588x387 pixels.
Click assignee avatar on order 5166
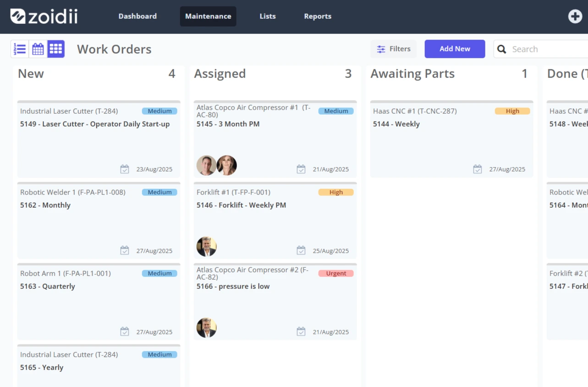(207, 328)
